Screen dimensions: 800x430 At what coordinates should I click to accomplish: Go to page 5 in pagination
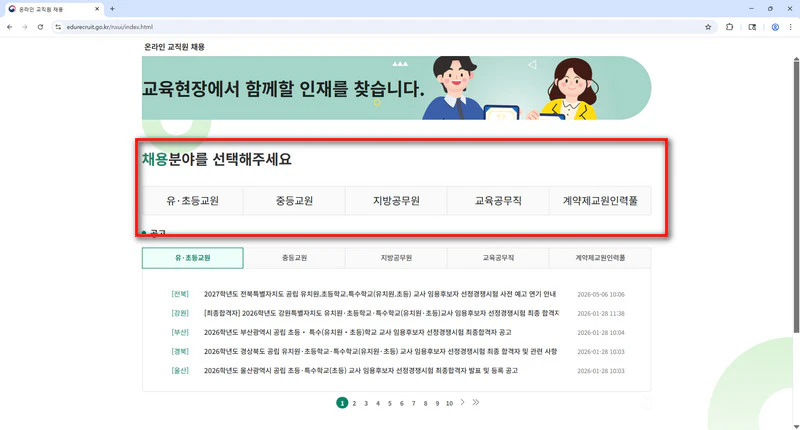click(x=390, y=403)
